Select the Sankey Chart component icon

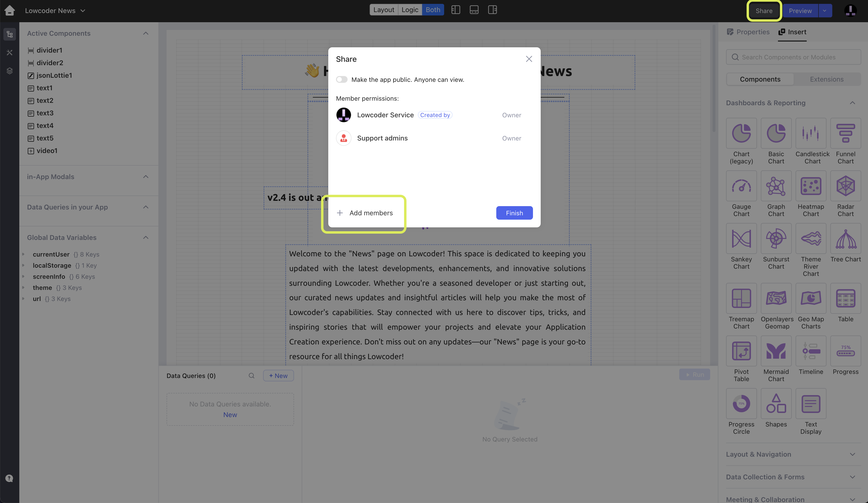[x=741, y=239]
